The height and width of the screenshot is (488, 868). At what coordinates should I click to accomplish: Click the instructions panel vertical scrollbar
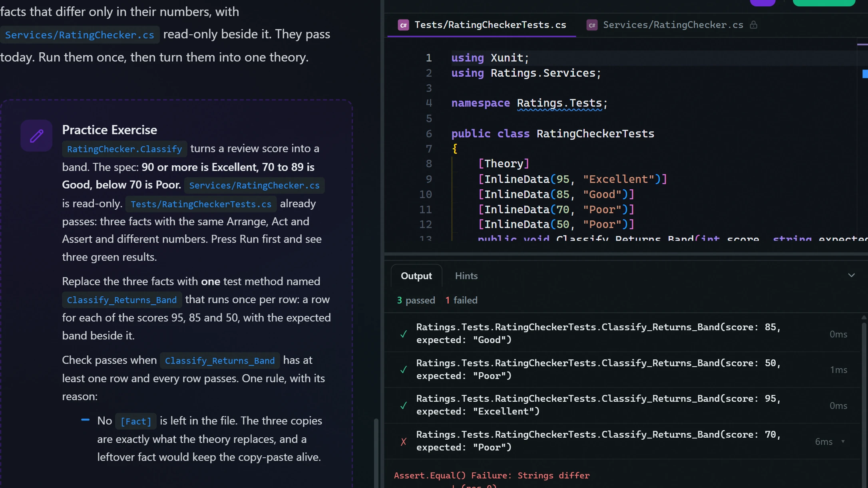pos(376,453)
